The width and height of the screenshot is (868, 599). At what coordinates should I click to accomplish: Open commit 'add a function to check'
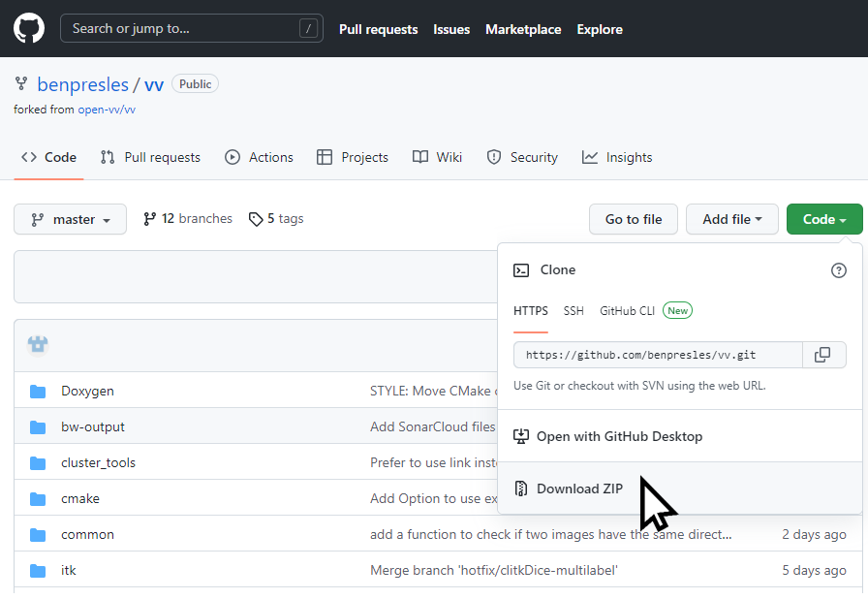tap(551, 535)
